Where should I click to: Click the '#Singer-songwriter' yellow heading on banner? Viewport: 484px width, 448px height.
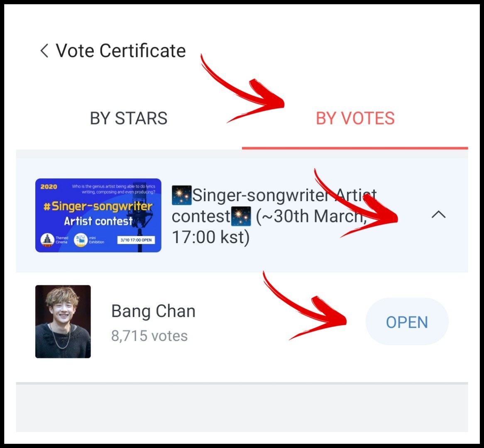98,207
